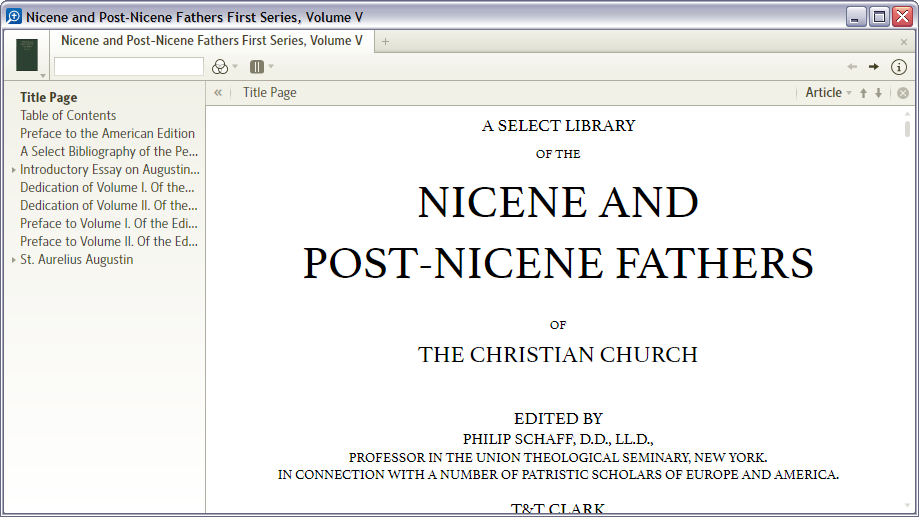Go forward with the right arrow
This screenshot has width=919, height=517.
click(874, 67)
